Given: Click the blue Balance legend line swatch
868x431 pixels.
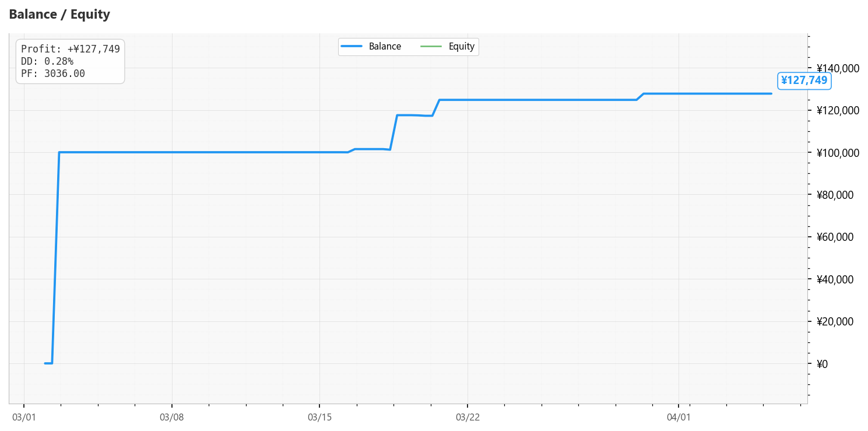Looking at the screenshot, I should click(x=352, y=47).
